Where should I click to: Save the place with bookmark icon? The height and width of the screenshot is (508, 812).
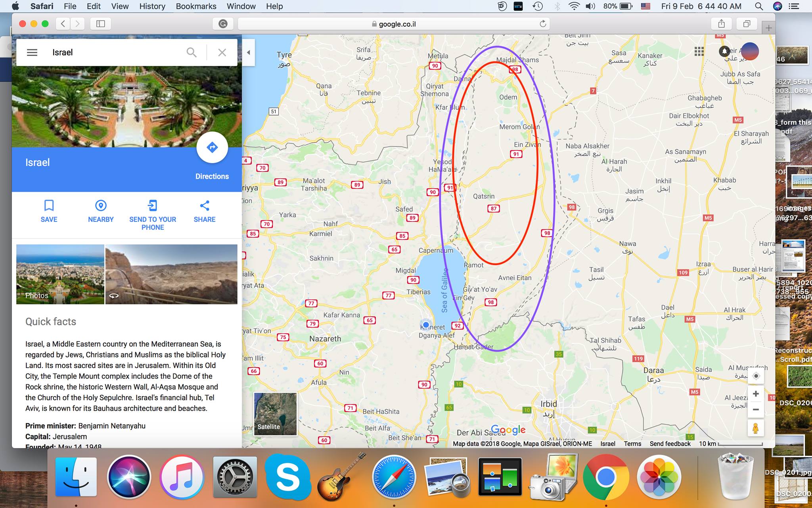pyautogui.click(x=49, y=206)
